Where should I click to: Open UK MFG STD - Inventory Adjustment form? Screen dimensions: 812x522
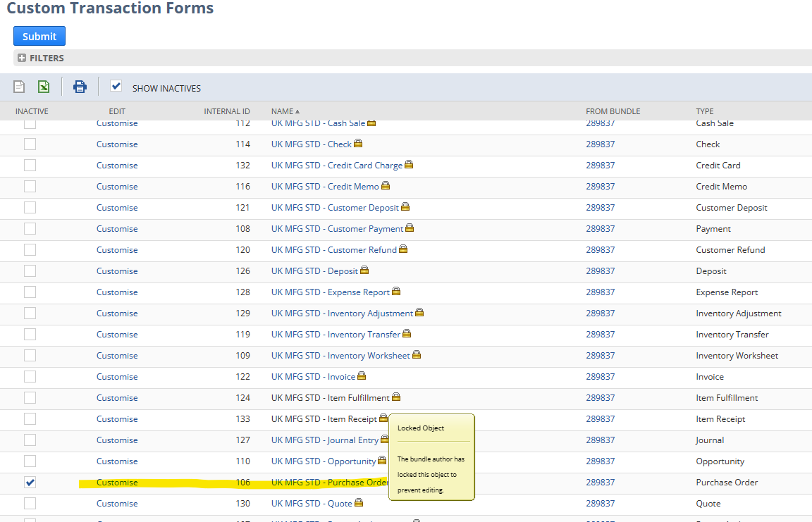pyautogui.click(x=343, y=313)
